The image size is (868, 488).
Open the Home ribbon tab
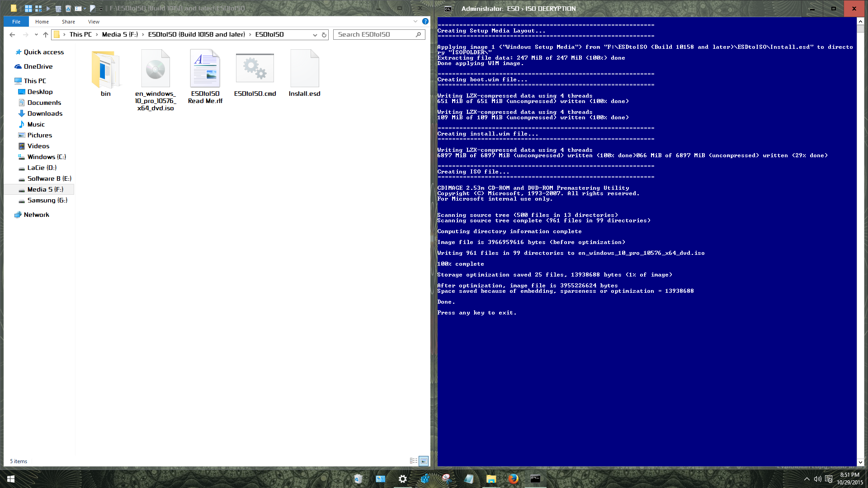coord(42,22)
